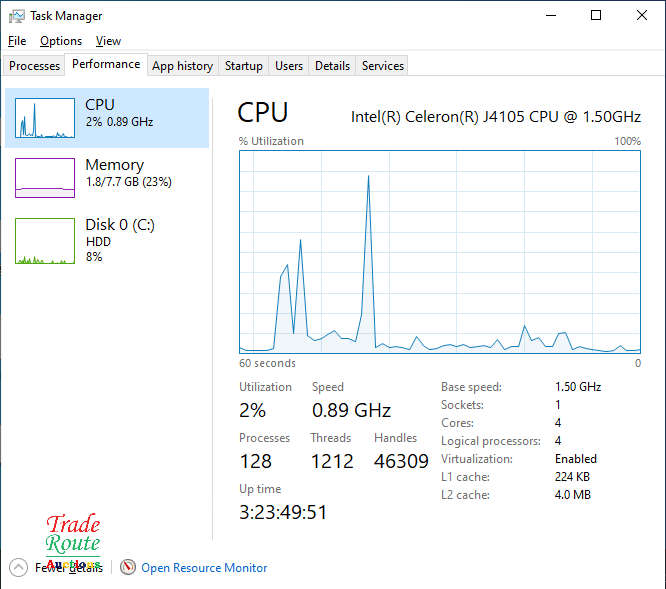The width and height of the screenshot is (666, 589).
Task: Click the Fewer details button text
Action: click(x=68, y=568)
